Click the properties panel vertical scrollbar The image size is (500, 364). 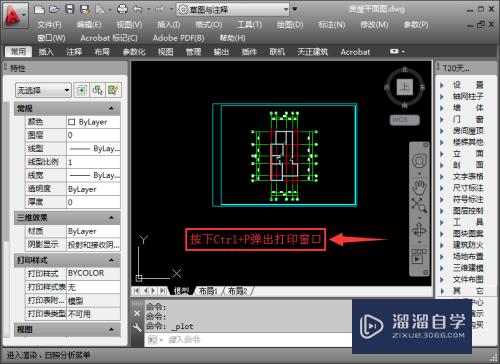tap(6, 170)
